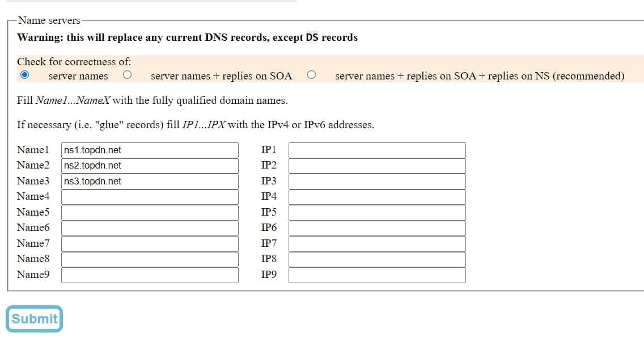Click the empty Name5 input field
The width and height of the screenshot is (644, 341).
tap(150, 213)
